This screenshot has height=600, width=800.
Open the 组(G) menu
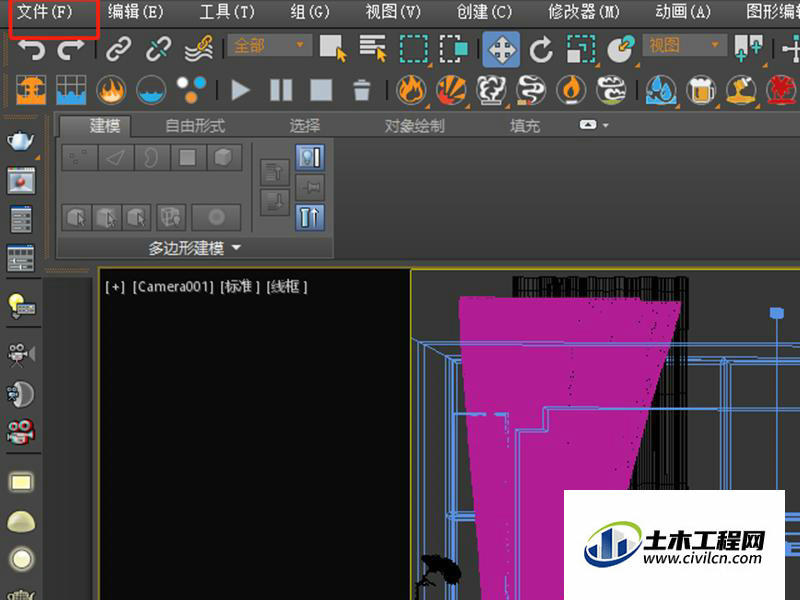click(310, 12)
